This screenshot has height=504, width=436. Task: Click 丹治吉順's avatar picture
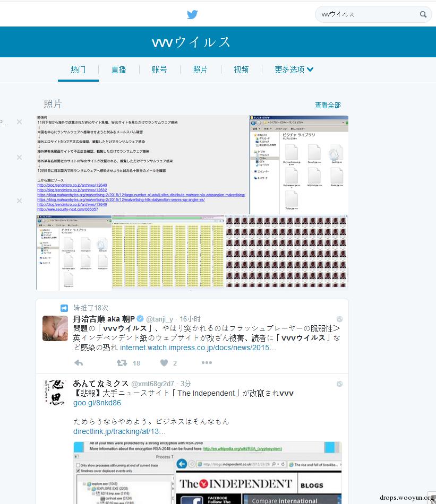55,328
